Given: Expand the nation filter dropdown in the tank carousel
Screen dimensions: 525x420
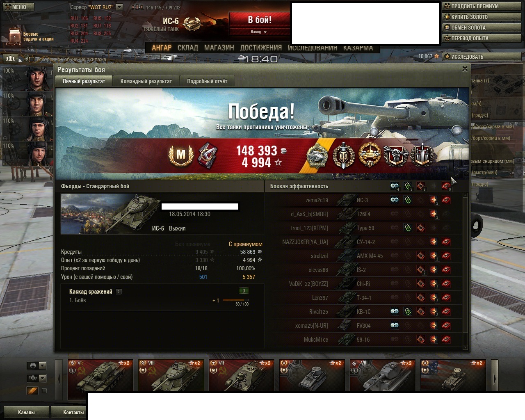Looking at the screenshot, I should tap(37, 365).
